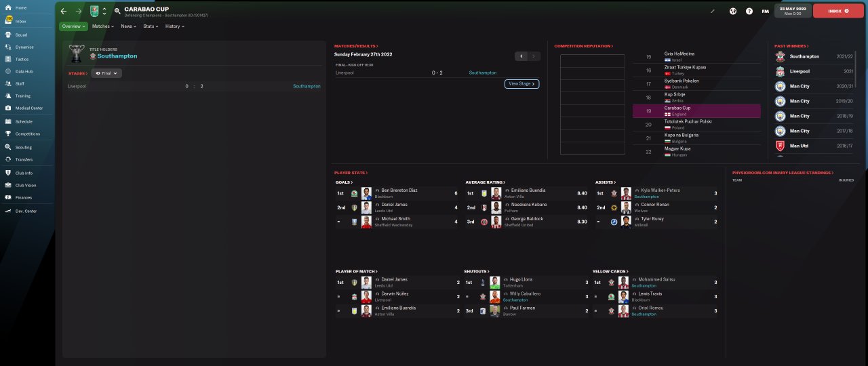Expand the Overview tab dropdown
Image resolution: width=868 pixels, height=366 pixels.
(x=73, y=26)
